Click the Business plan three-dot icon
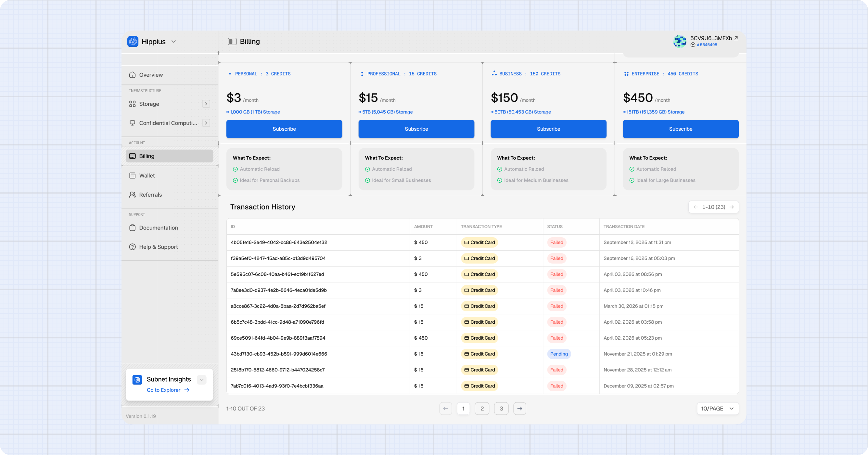 coord(494,73)
